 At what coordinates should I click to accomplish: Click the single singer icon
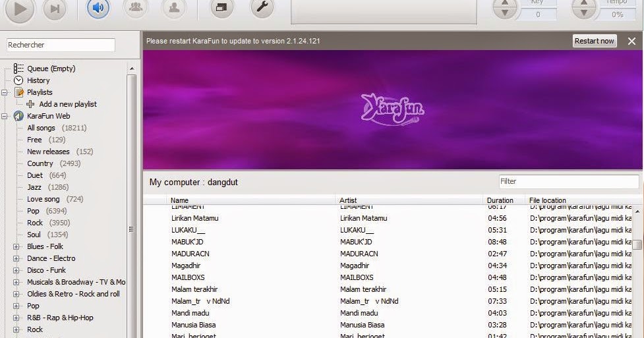coord(174,7)
